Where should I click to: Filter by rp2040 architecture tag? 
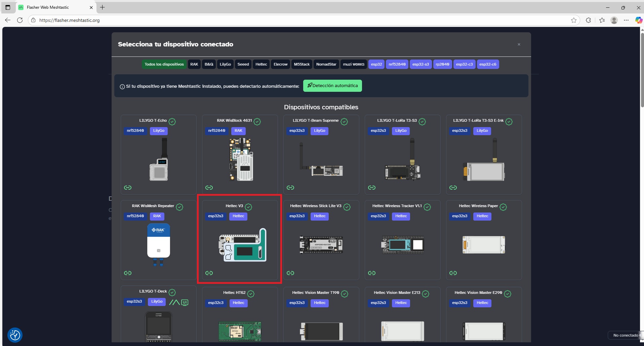point(442,64)
